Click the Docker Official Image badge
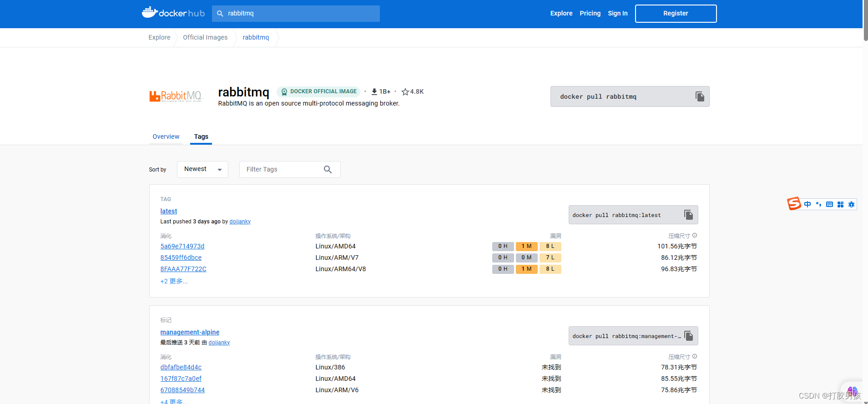Viewport: 868px width, 404px height. 318,91
